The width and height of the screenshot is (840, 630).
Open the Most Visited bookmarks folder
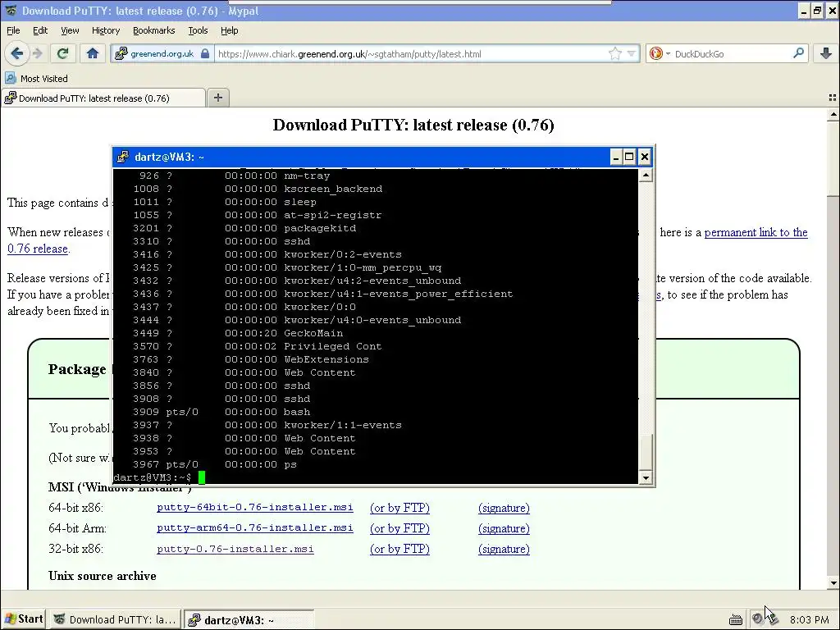pos(36,78)
